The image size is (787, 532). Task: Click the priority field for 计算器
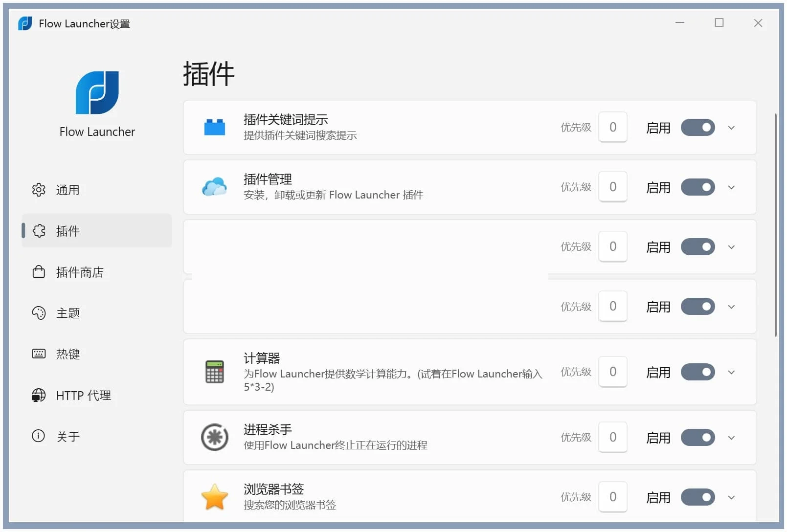[x=613, y=372]
